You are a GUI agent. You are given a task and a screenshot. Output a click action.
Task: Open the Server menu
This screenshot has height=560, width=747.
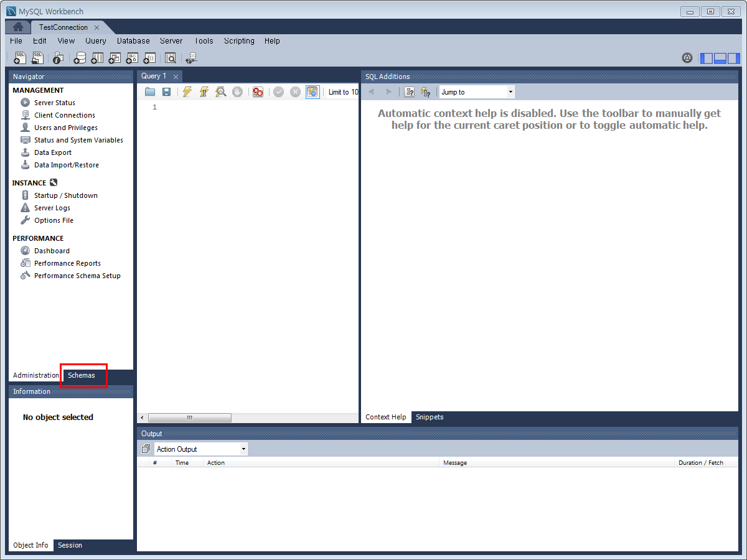point(171,41)
